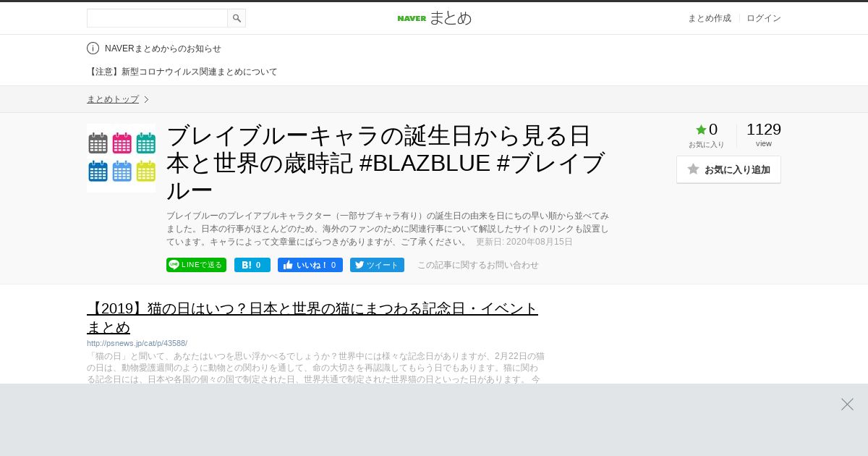Click the green favorite star icon
Image resolution: width=868 pixels, height=456 pixels.
click(x=701, y=130)
